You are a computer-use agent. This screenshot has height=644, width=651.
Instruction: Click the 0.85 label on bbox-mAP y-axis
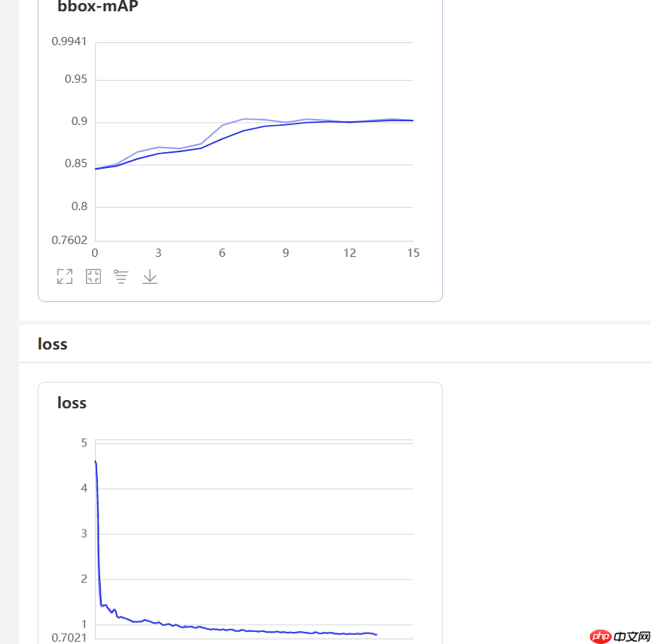coord(76,163)
